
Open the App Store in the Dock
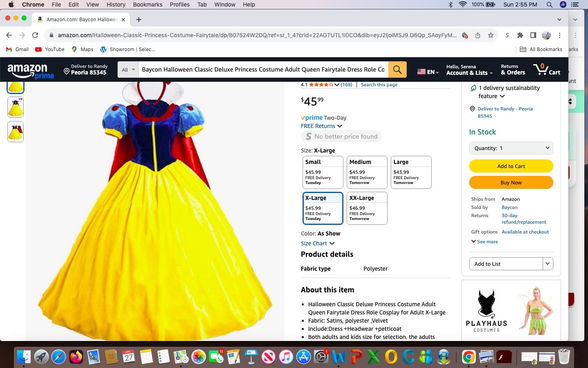tap(303, 357)
